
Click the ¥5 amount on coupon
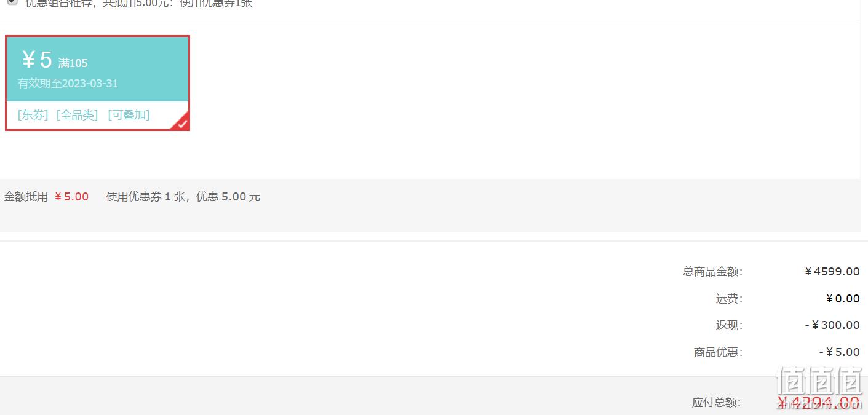point(37,60)
